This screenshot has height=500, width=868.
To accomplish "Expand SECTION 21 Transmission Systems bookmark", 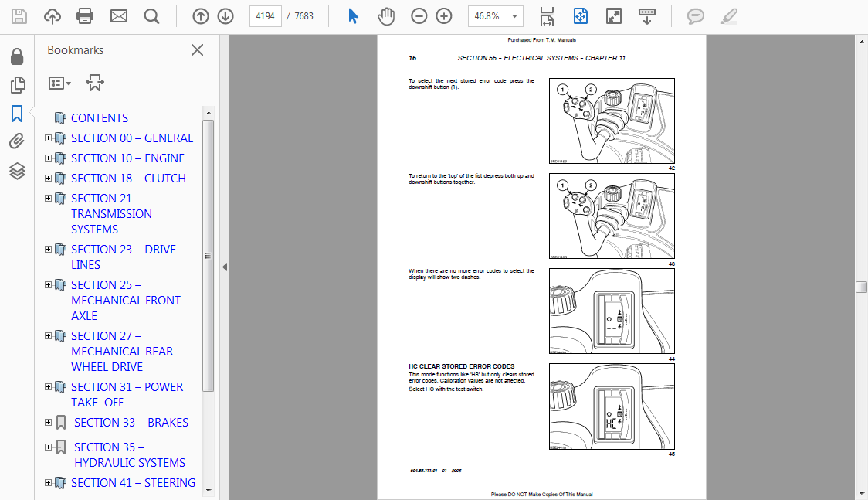I will pyautogui.click(x=48, y=198).
